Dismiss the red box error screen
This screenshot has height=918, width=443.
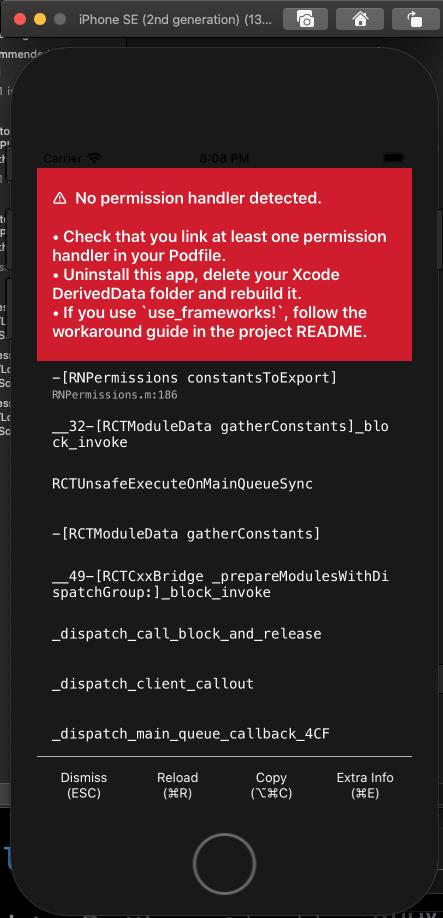click(84, 785)
